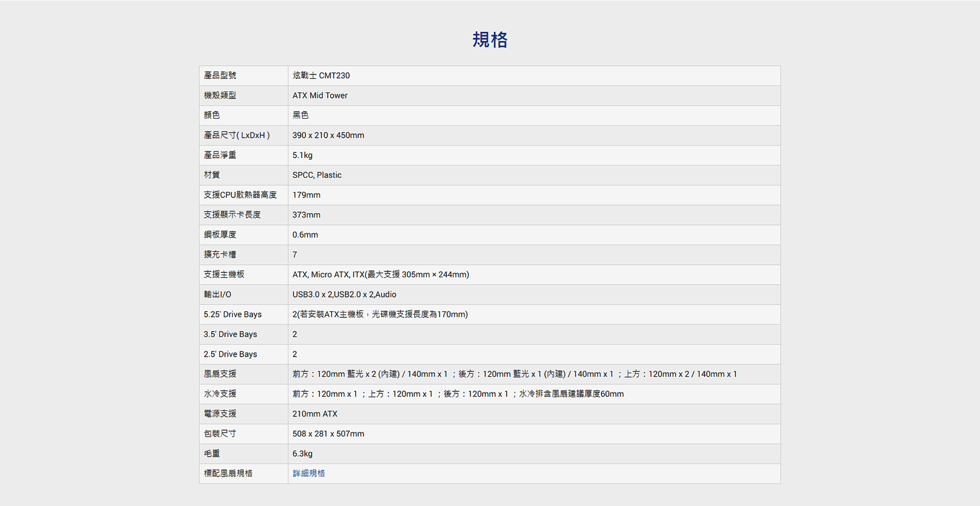Select the 373mm value
Image resolution: width=980 pixels, height=506 pixels.
[306, 215]
